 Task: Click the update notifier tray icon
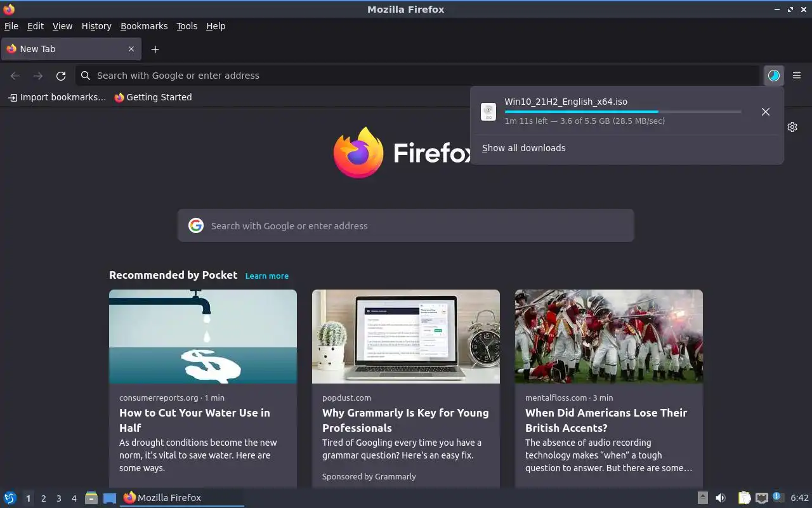778,497
